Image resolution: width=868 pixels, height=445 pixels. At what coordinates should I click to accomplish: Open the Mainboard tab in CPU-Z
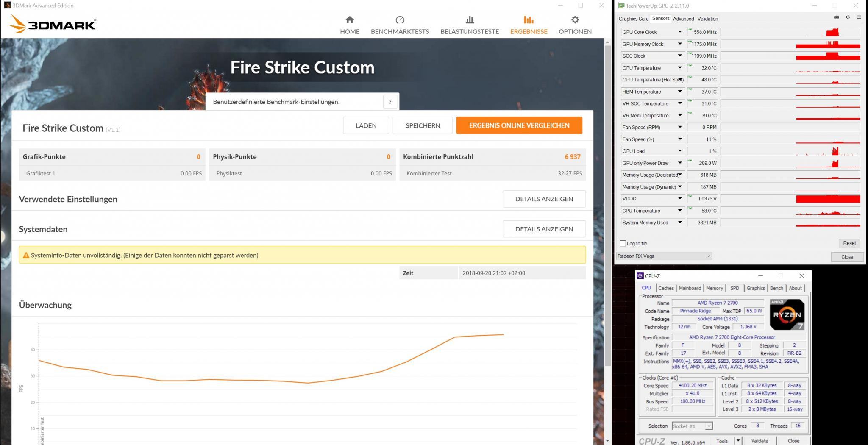[690, 288]
